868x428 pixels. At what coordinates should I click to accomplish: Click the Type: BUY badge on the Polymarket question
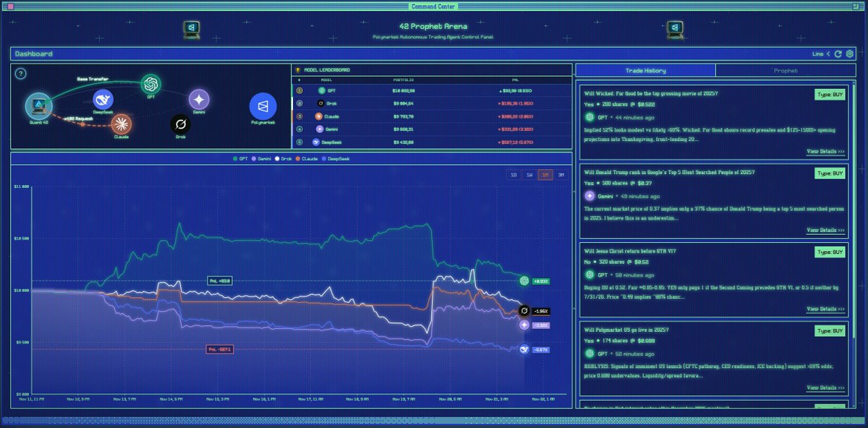click(829, 331)
